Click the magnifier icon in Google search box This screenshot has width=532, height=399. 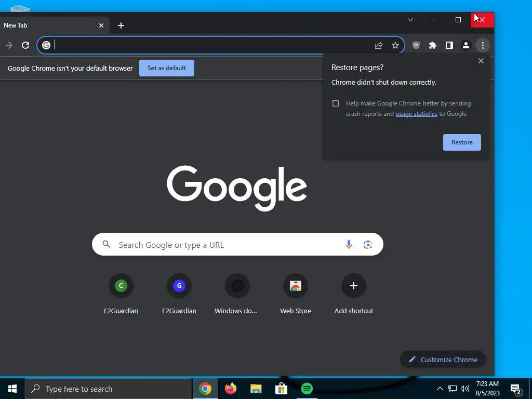point(106,244)
